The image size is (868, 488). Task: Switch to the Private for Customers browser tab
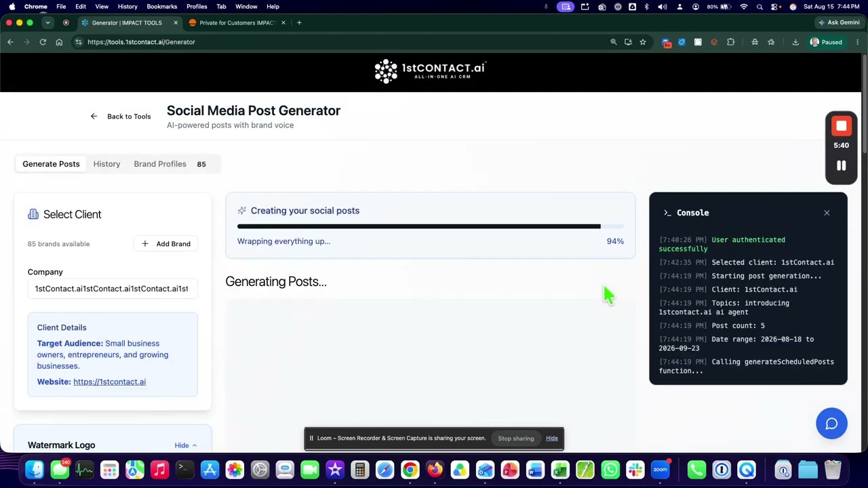tap(236, 23)
